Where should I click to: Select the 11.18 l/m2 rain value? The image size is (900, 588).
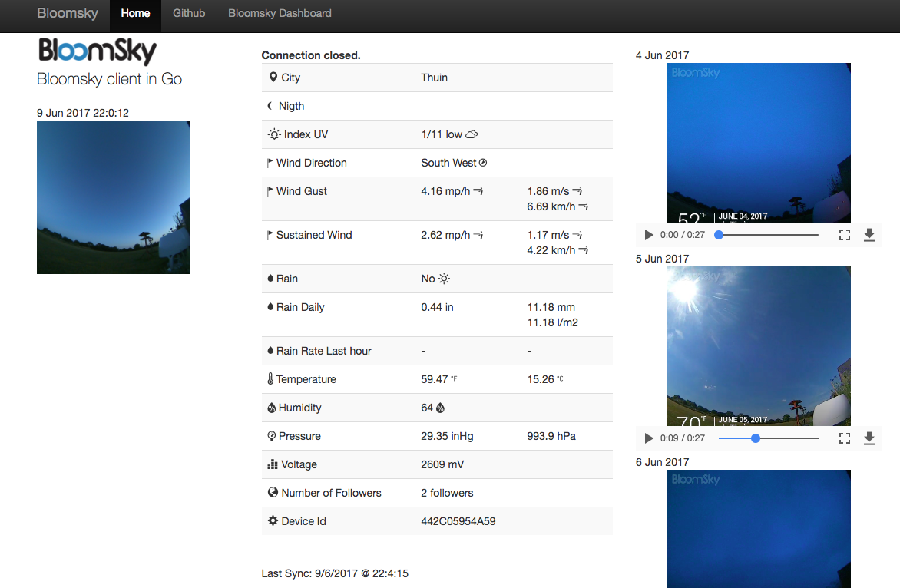click(552, 322)
